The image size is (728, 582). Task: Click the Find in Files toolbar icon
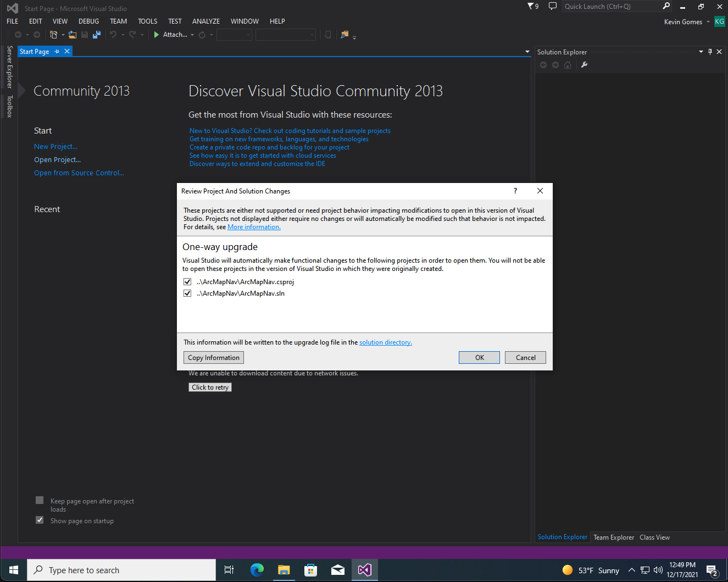point(344,35)
